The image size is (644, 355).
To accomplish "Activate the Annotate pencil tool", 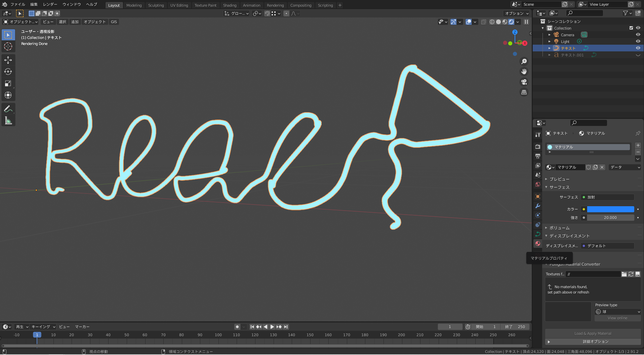I will tap(8, 109).
